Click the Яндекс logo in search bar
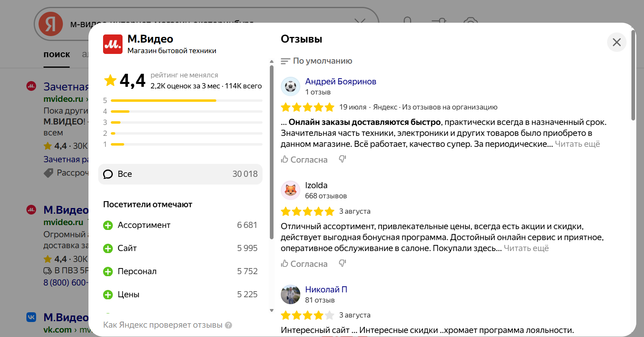 (51, 24)
